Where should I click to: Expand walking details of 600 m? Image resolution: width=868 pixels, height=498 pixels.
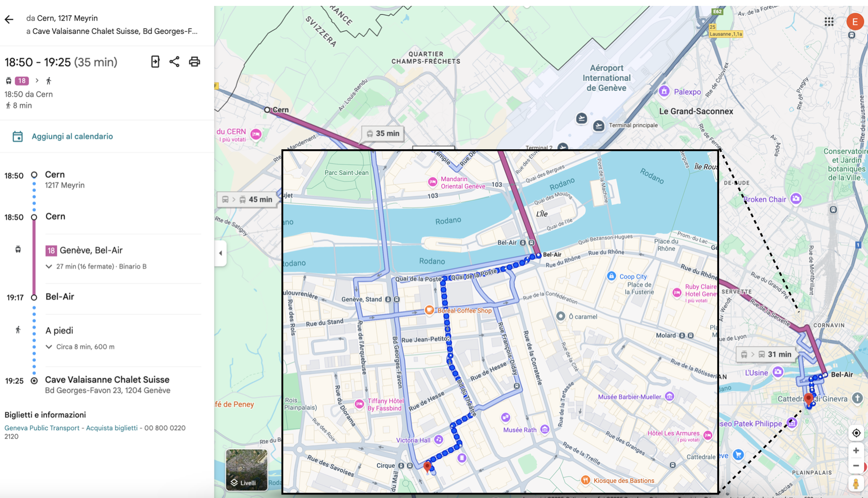(49, 347)
